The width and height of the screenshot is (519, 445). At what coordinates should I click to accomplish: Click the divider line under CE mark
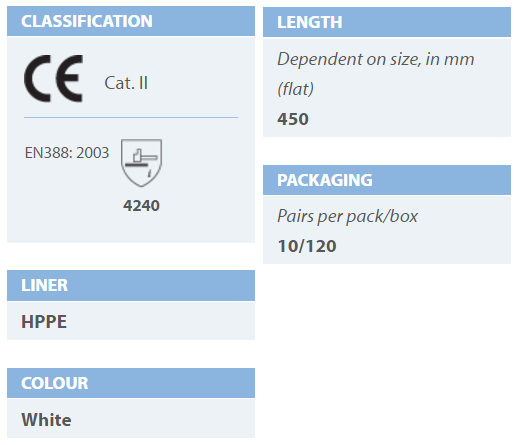tap(131, 117)
